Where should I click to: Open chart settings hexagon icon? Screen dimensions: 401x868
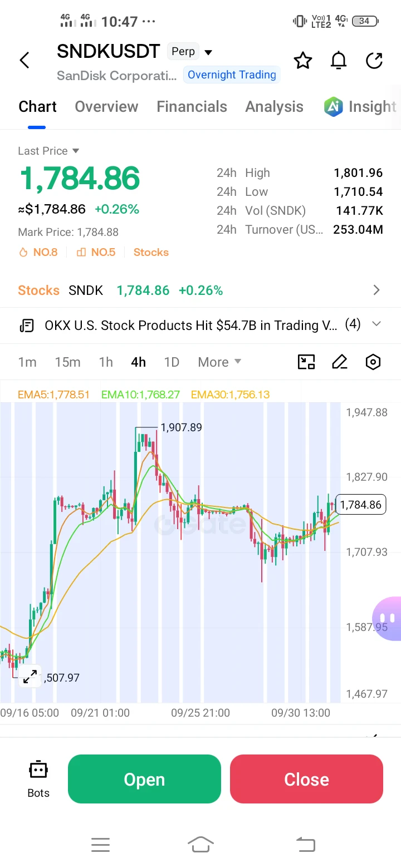[373, 362]
